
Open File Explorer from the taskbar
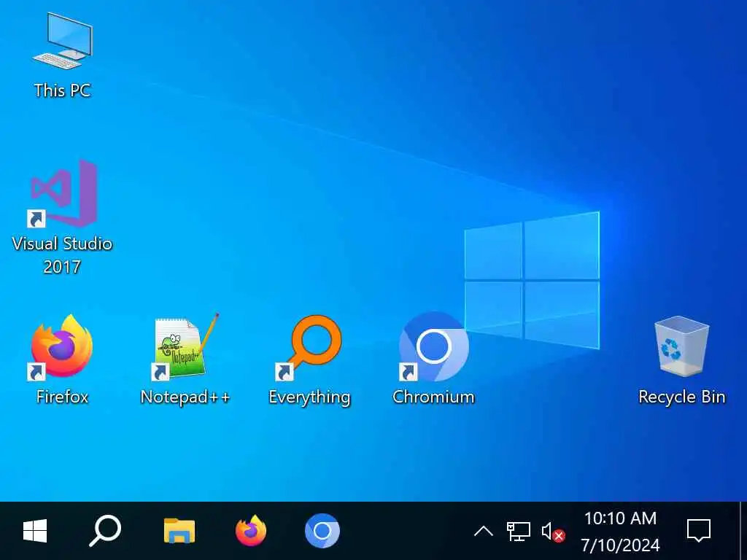tap(179, 531)
